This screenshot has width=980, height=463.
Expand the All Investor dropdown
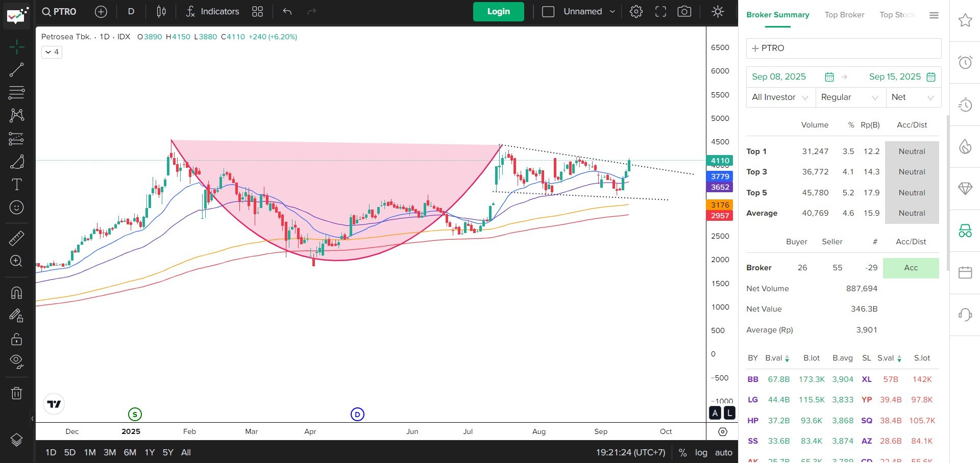coord(780,97)
